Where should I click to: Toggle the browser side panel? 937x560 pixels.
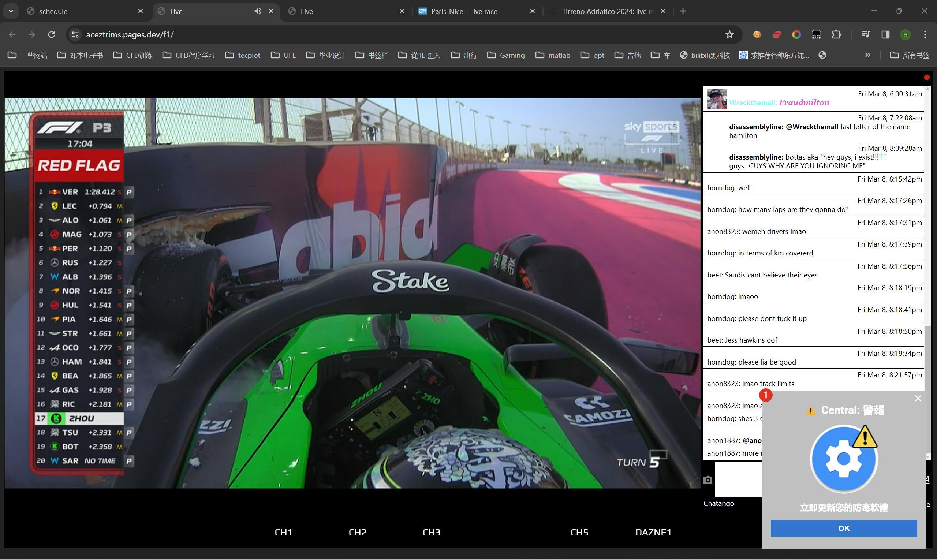tap(885, 34)
